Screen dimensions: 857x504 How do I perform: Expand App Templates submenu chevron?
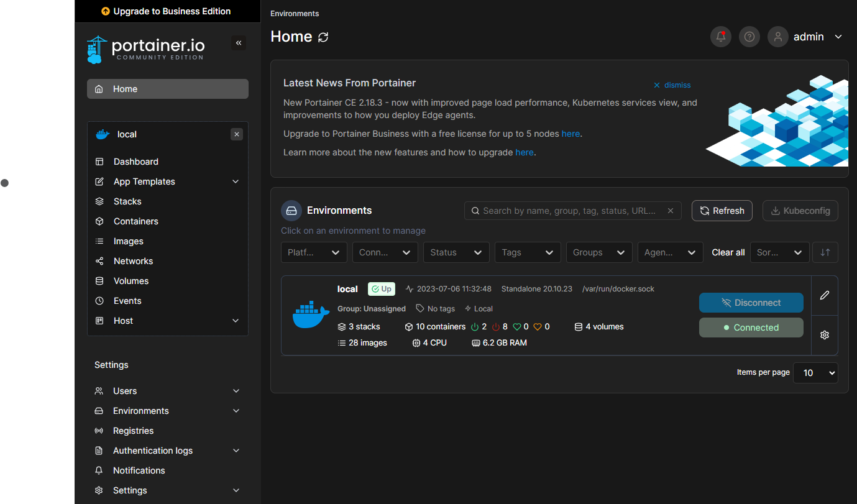[236, 181]
